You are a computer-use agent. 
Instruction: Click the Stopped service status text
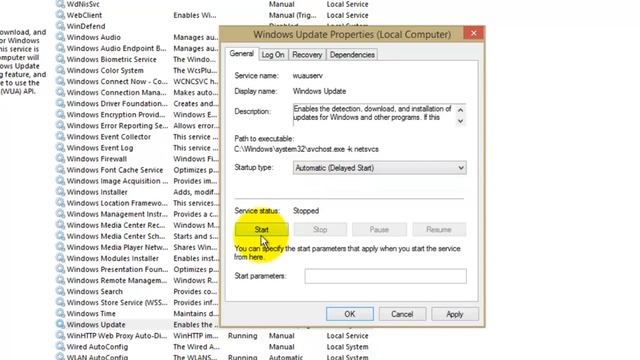[x=306, y=211]
